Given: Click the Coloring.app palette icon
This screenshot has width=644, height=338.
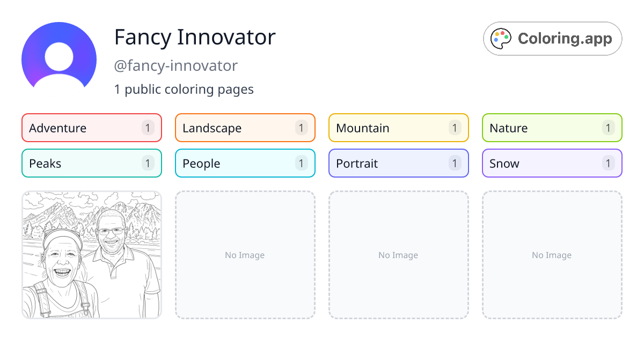Looking at the screenshot, I should pos(501,38).
